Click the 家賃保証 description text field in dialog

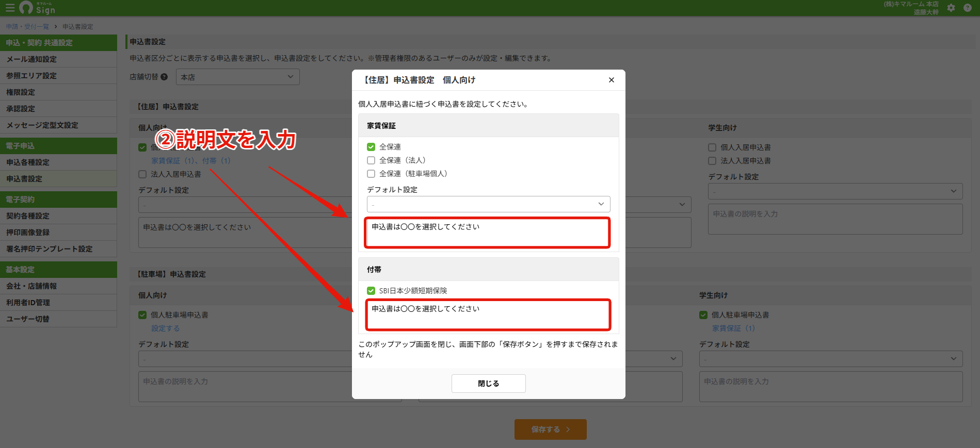pyautogui.click(x=488, y=233)
